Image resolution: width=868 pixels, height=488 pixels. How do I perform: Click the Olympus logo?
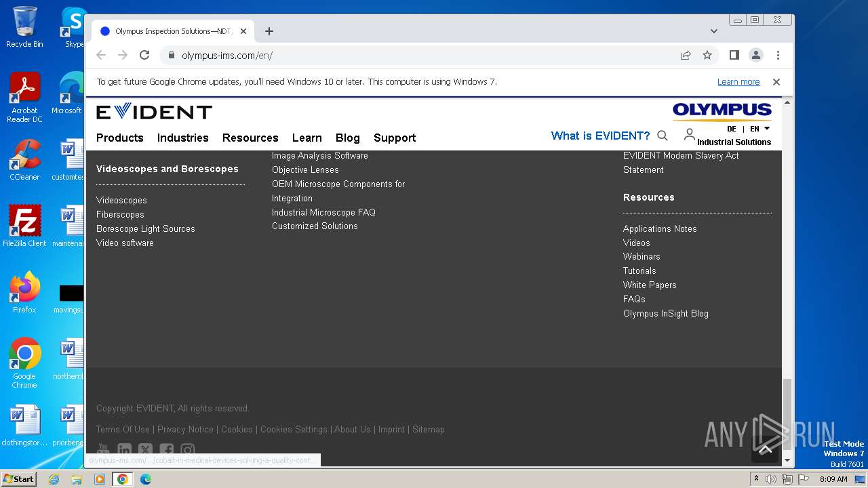722,112
